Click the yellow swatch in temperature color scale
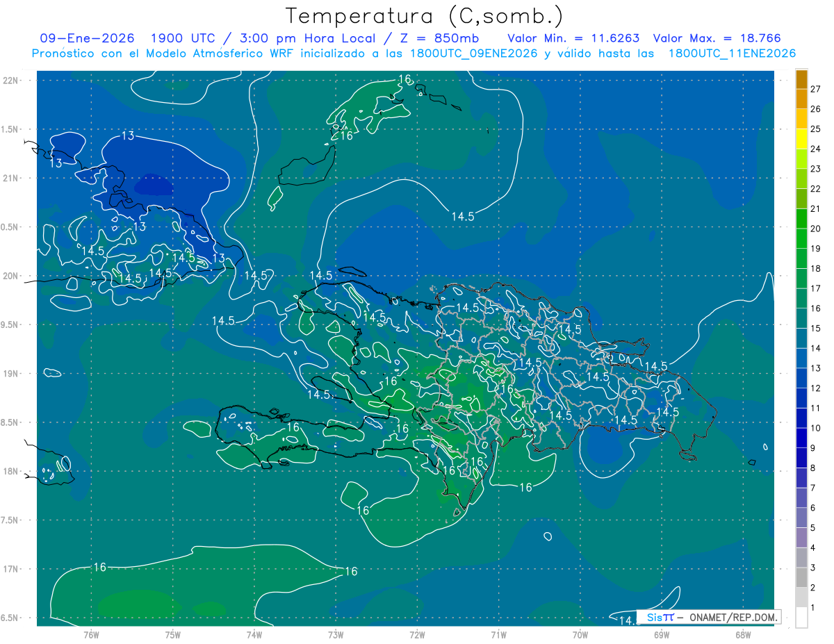 [801, 139]
